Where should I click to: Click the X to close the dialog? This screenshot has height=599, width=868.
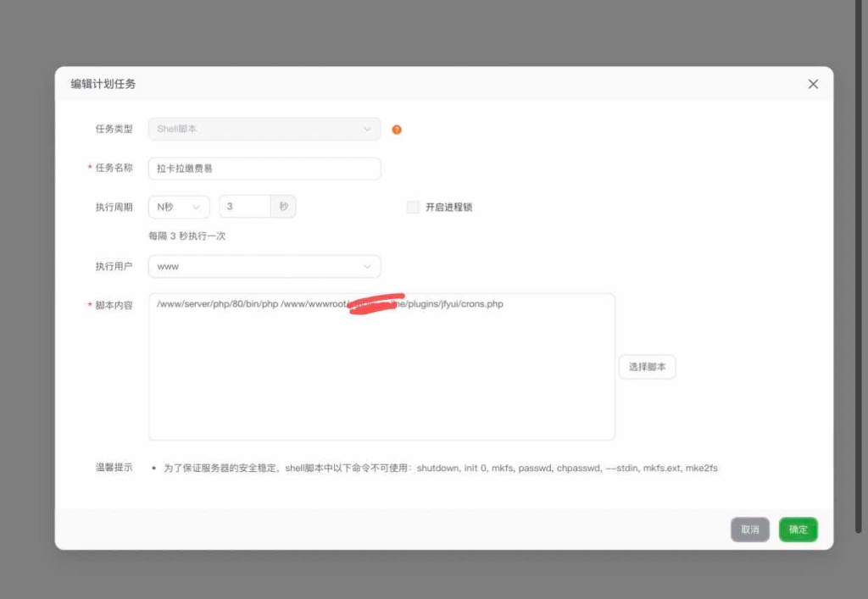[x=813, y=84]
